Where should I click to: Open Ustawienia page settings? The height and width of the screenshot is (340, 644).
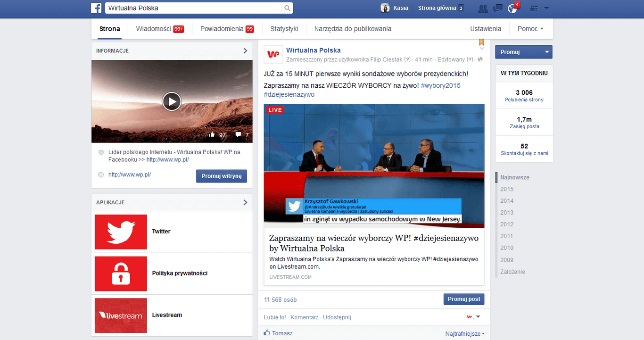click(x=486, y=29)
